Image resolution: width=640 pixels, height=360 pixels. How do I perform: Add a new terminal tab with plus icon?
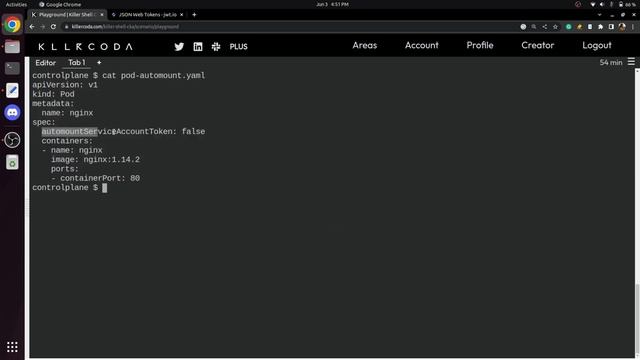99,62
